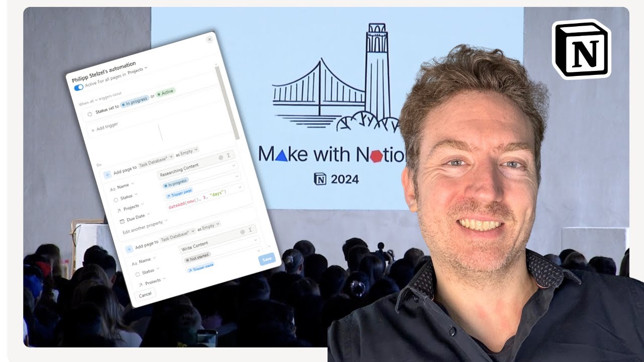Click the @ mention icon beside Researching Content

tap(220, 157)
